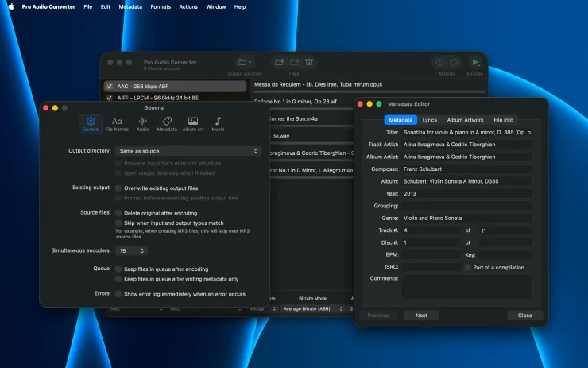
Task: Open the General preferences pane icon
Action: pos(91,124)
